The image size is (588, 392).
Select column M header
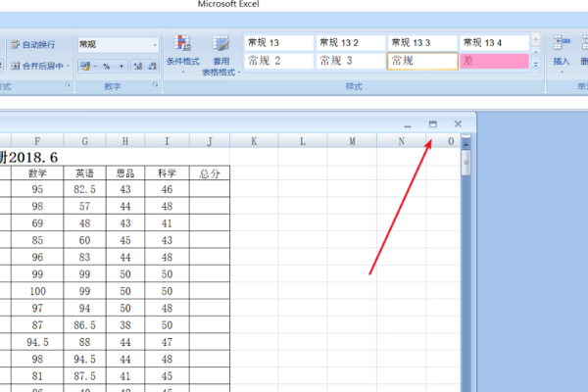pos(352,141)
